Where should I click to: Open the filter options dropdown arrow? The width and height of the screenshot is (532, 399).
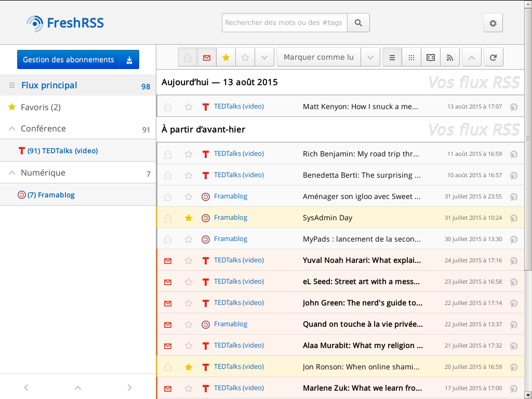click(264, 57)
